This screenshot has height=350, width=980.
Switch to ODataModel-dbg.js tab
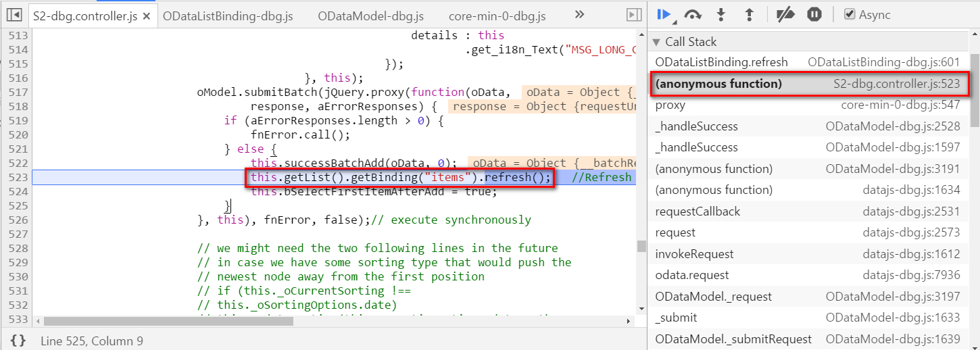pyautogui.click(x=370, y=16)
